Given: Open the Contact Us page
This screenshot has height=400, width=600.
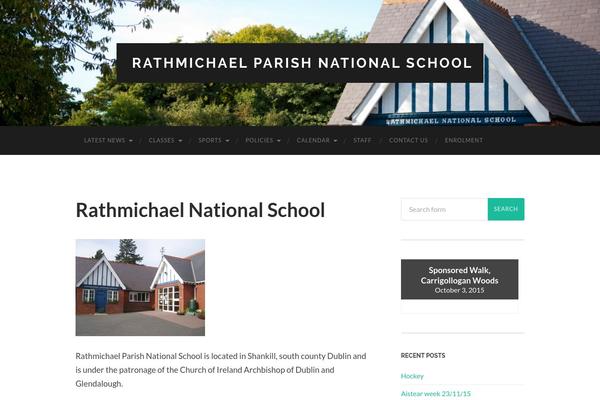Looking at the screenshot, I should [408, 140].
